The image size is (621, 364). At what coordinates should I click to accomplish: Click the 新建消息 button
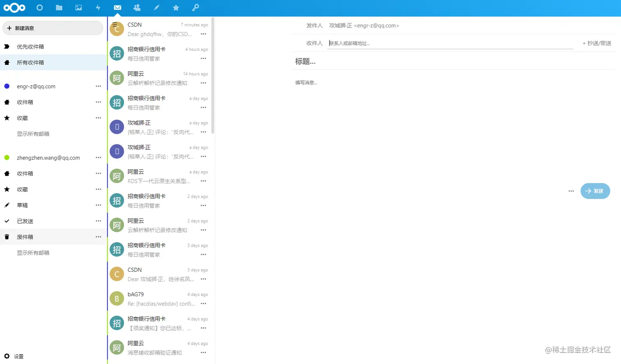pyautogui.click(x=53, y=27)
